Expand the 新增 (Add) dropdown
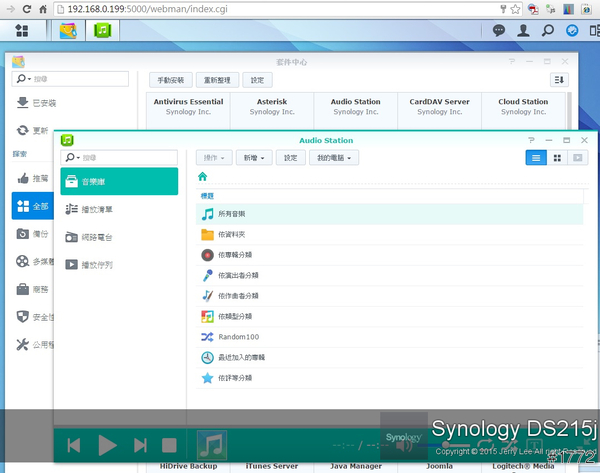Image resolution: width=600 pixels, height=473 pixels. click(x=253, y=158)
